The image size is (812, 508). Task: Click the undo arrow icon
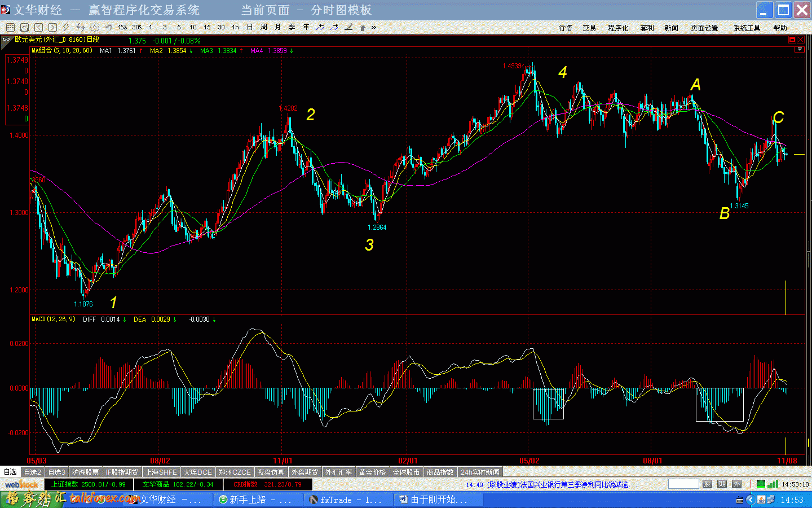(108, 27)
